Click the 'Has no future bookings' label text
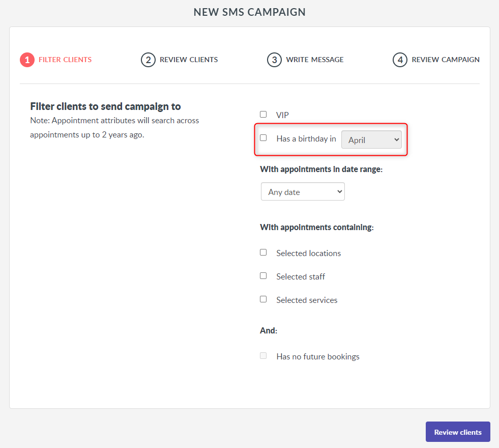 click(x=317, y=356)
